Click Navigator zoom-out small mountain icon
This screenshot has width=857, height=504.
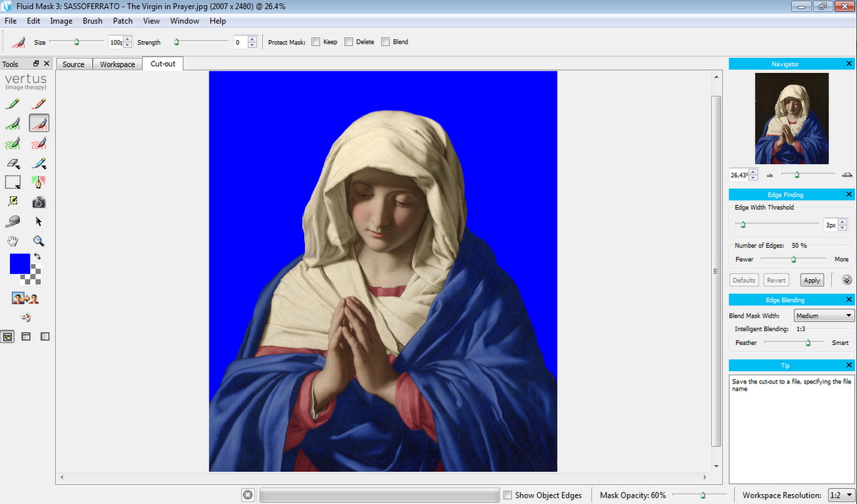click(x=770, y=175)
